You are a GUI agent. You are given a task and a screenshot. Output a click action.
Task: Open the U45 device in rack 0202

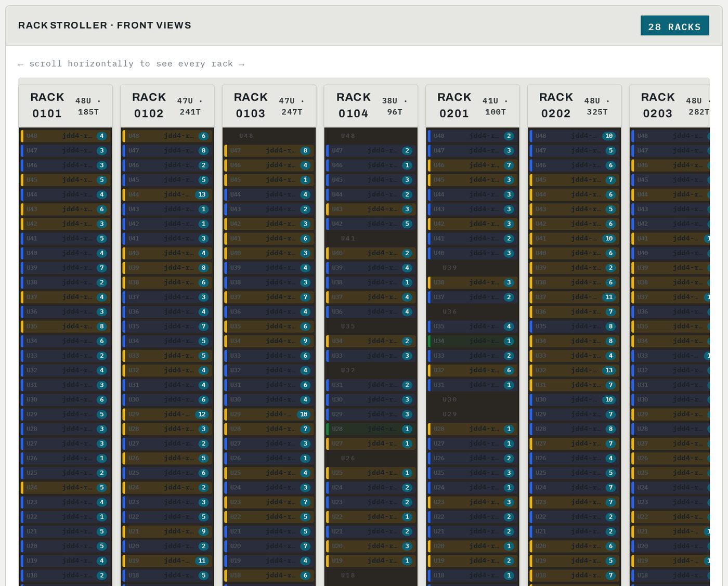point(575,180)
